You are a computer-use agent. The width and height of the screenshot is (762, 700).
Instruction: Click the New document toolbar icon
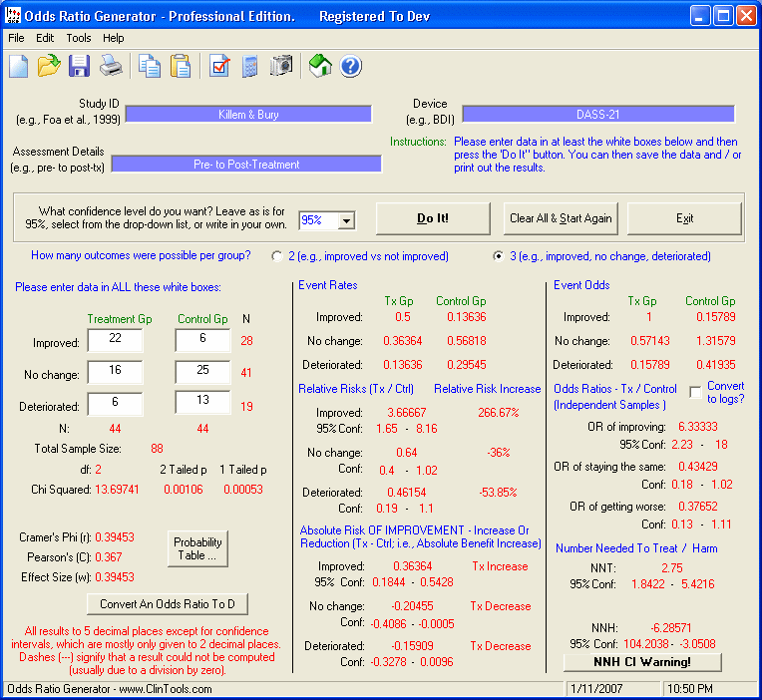(19, 67)
